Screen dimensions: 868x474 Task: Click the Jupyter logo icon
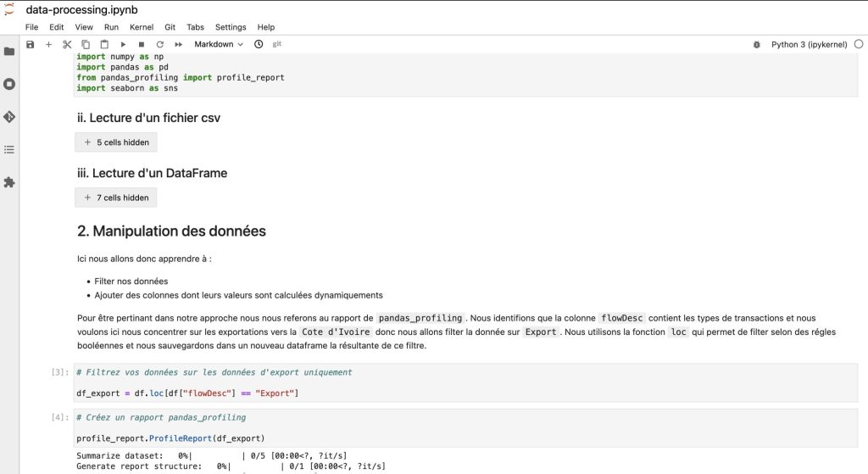coord(9,9)
